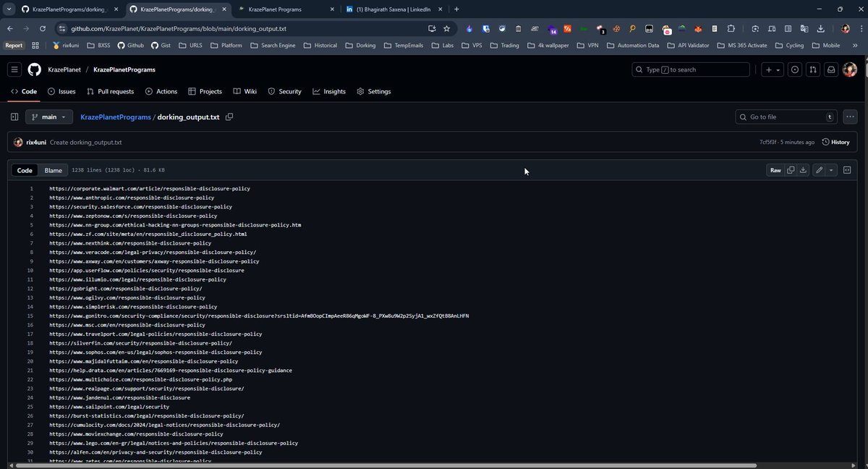Click the Report bookmark button
The width and height of the screenshot is (868, 469).
coord(14,45)
